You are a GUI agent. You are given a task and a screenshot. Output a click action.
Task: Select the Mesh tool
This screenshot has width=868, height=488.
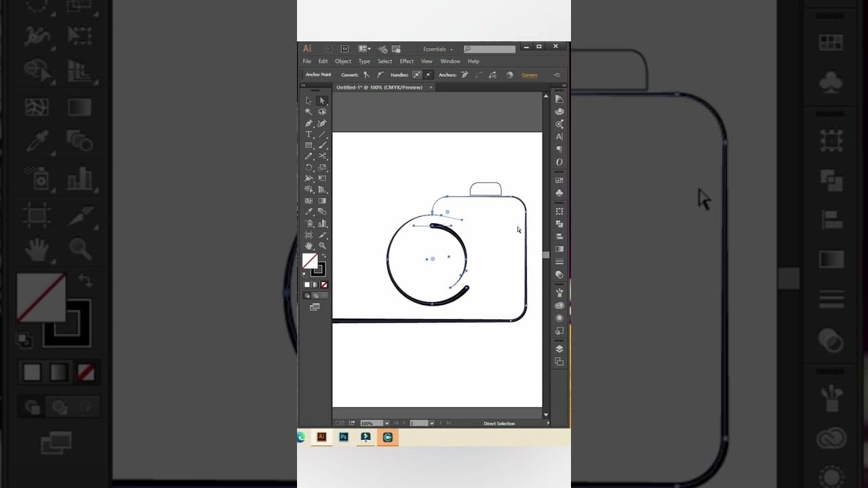pos(309,201)
